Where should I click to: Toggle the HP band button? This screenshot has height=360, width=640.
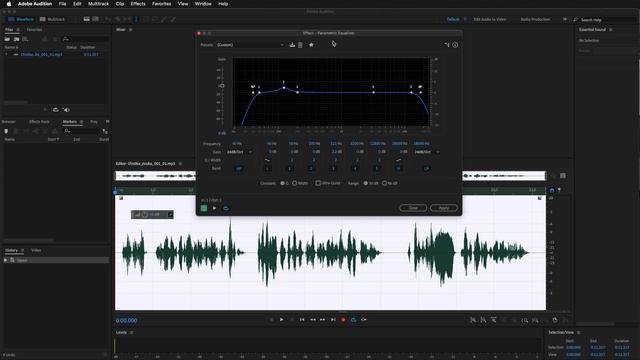239,168
